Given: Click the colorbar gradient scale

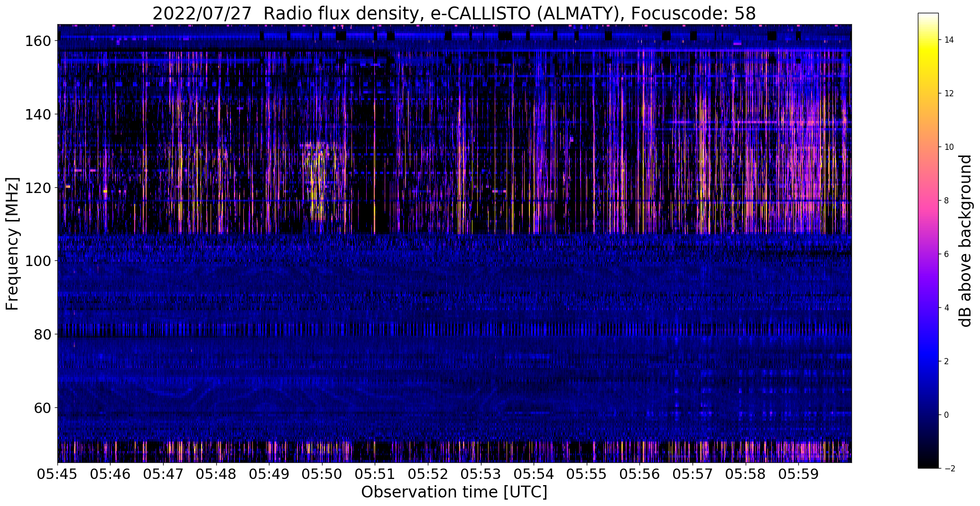Looking at the screenshot, I should (928, 241).
